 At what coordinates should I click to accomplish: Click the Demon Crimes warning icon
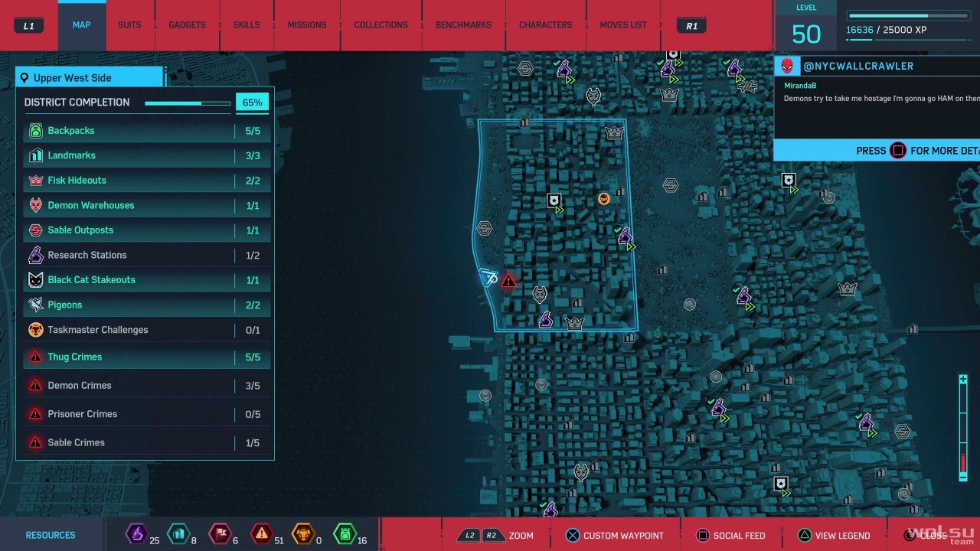(35, 385)
